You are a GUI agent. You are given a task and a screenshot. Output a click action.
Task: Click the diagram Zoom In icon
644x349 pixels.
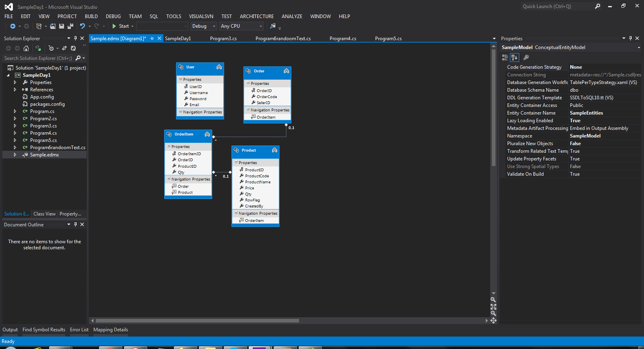tap(493, 300)
